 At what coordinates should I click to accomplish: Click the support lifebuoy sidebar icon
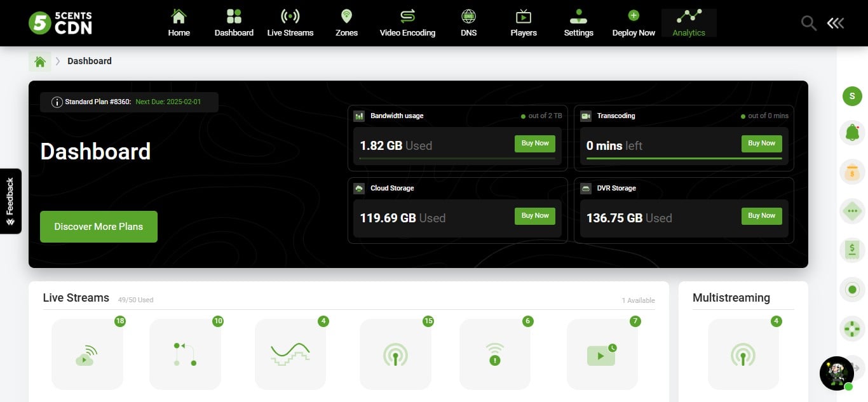852,329
